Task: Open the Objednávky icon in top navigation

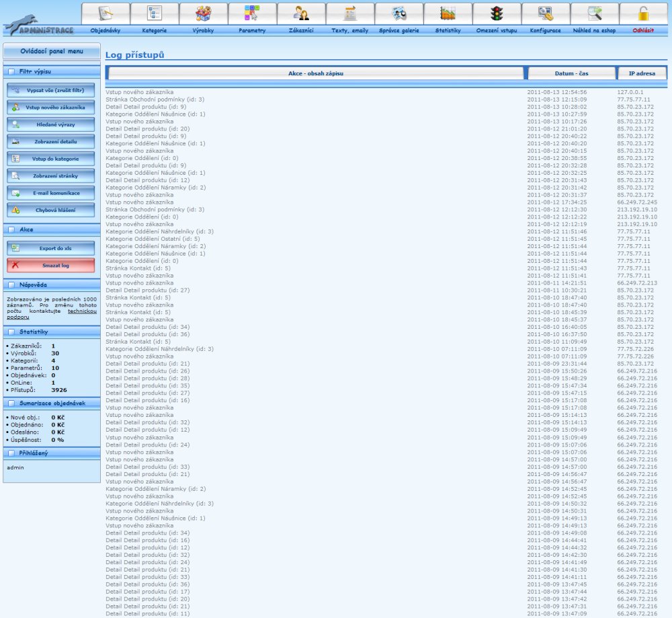Action: [106, 13]
